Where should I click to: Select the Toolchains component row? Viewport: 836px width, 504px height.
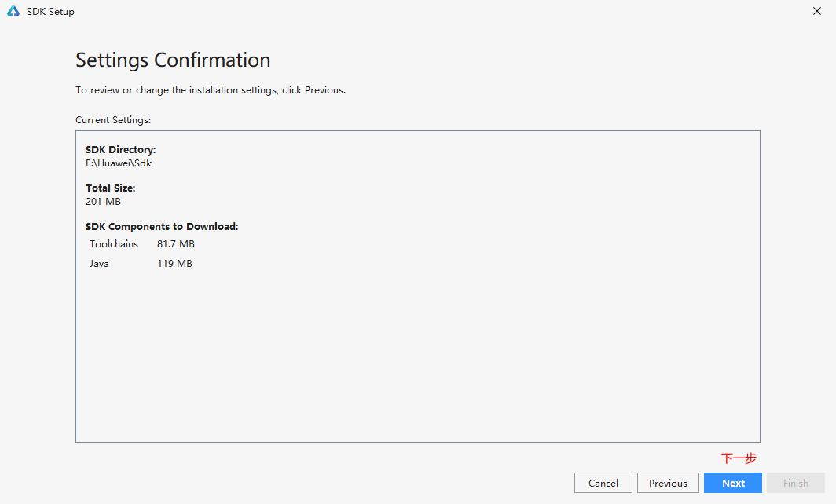(114, 244)
